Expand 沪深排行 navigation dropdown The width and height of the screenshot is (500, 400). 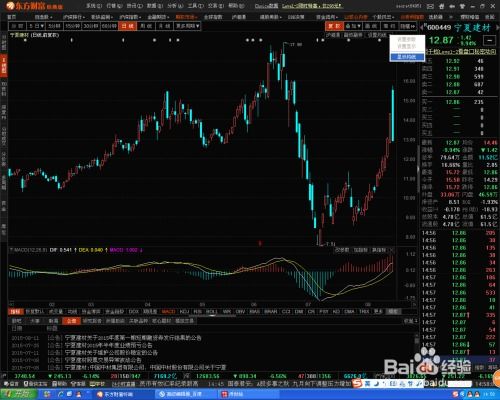(x=74, y=17)
